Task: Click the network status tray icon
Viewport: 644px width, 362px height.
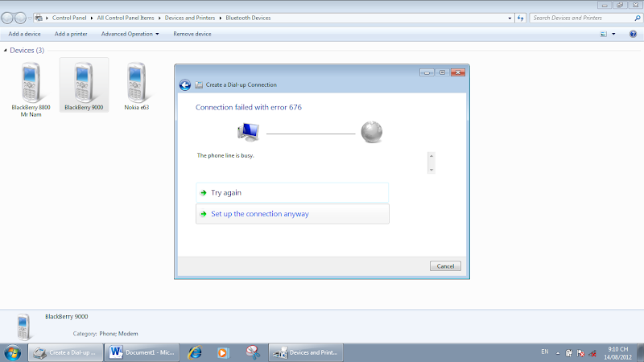Action: coord(592,353)
